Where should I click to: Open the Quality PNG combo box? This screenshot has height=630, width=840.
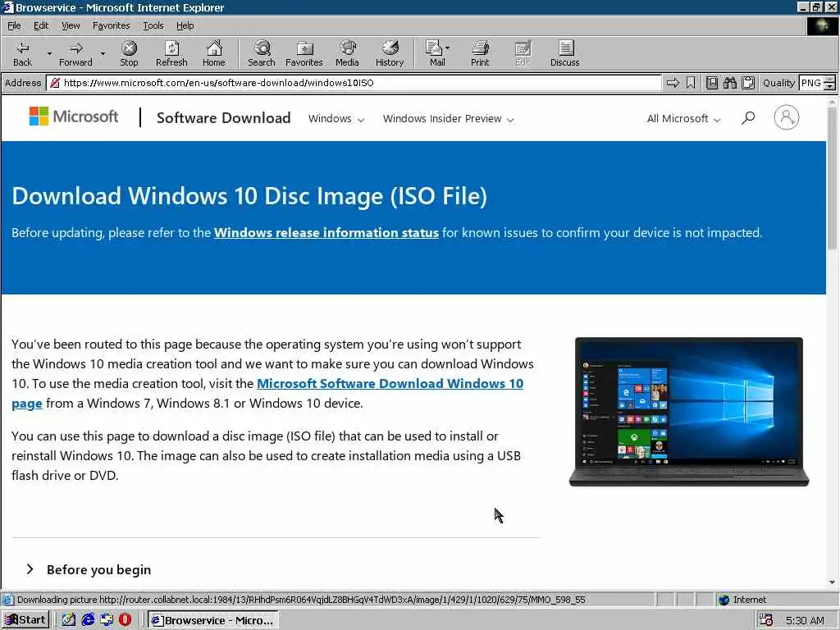tap(817, 83)
